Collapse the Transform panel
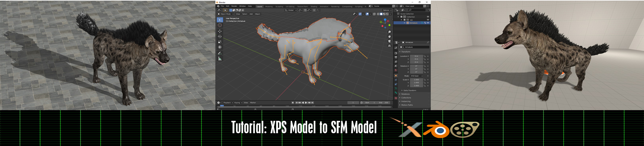The height and width of the screenshot is (146, 644). [406, 52]
